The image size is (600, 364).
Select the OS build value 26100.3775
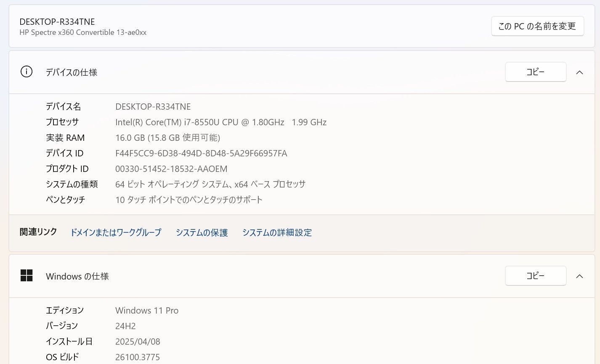(138, 357)
